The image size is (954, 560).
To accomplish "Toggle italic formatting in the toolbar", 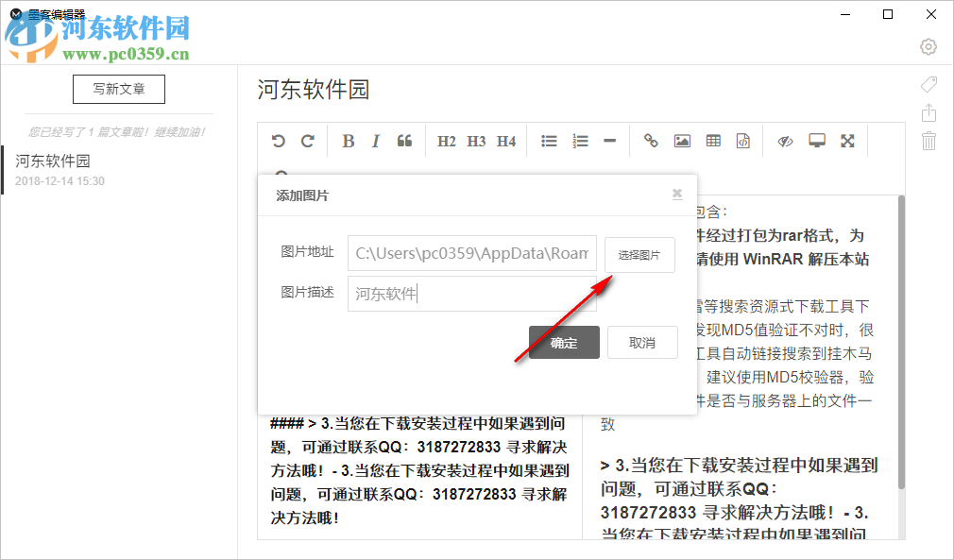I will tap(375, 140).
